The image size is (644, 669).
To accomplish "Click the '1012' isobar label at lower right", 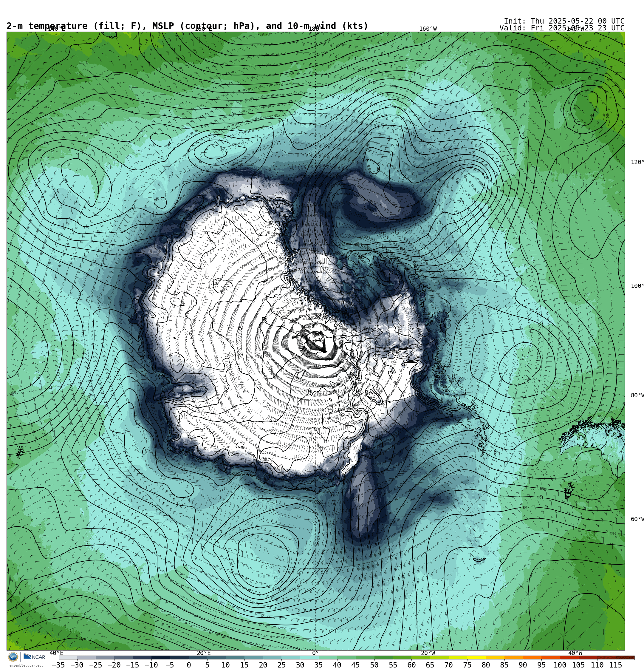I will (x=526, y=507).
